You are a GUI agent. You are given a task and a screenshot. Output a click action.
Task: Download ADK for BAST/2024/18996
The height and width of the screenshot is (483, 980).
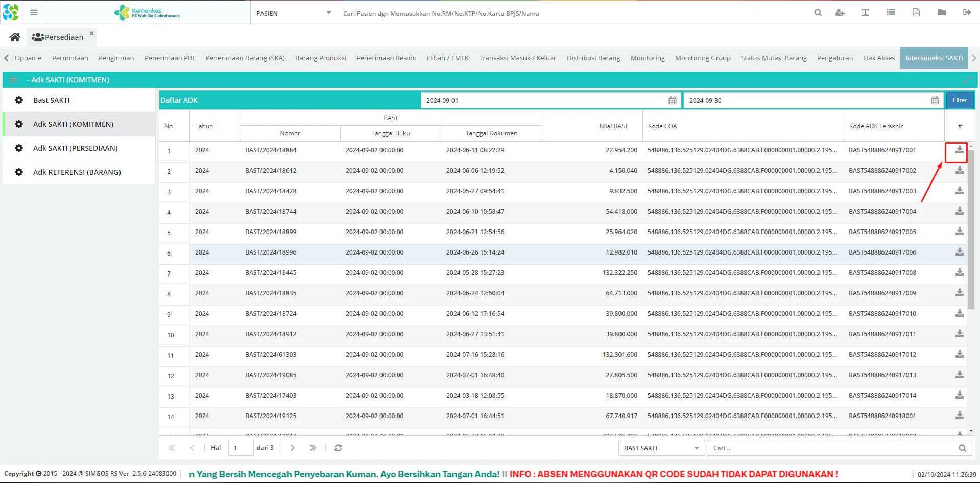point(960,252)
